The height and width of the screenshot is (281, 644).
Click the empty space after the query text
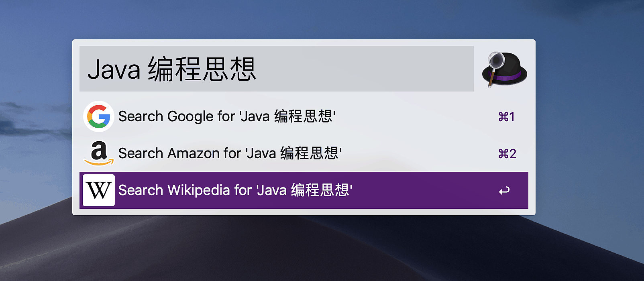tap(361, 69)
